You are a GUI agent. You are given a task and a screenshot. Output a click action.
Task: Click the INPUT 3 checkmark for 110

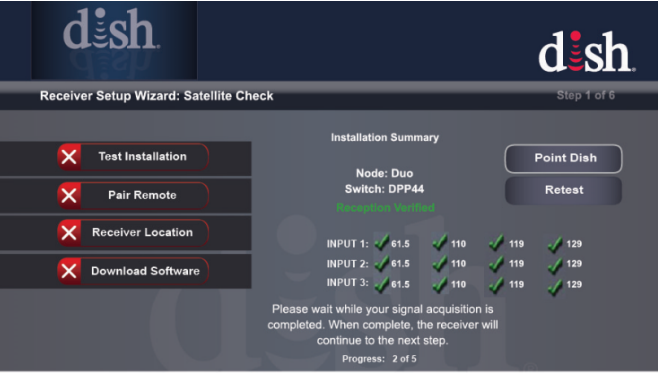[440, 284]
